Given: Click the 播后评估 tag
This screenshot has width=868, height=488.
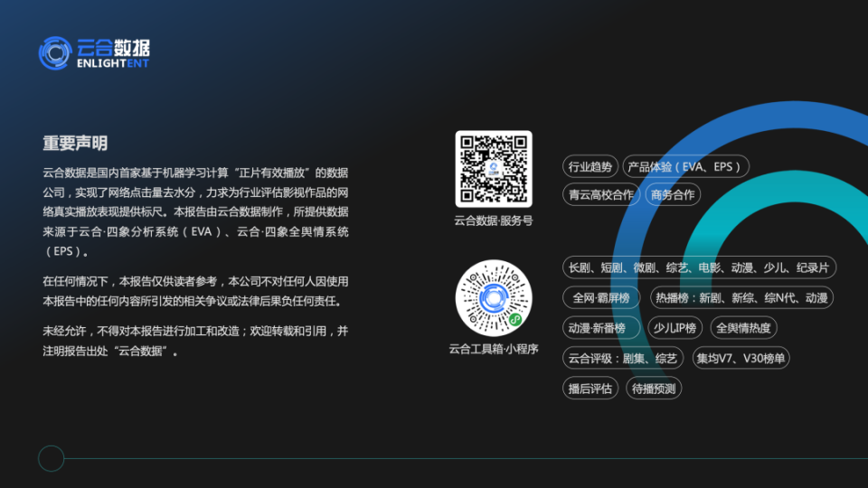Looking at the screenshot, I should (590, 389).
